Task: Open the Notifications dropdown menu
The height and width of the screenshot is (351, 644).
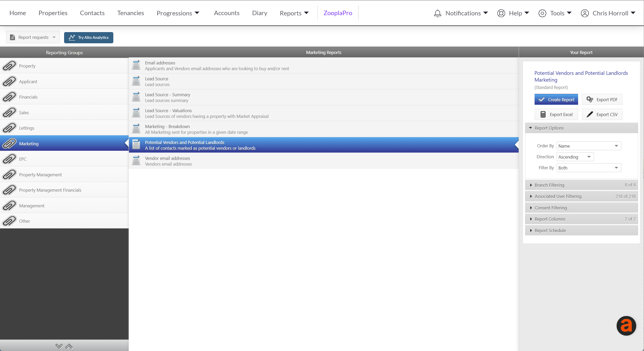Action: [x=461, y=13]
